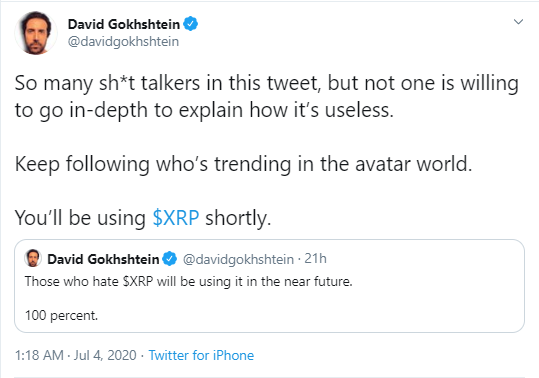
Task: Click the '100 percent.' line in quoted tweet
Action: tap(62, 315)
